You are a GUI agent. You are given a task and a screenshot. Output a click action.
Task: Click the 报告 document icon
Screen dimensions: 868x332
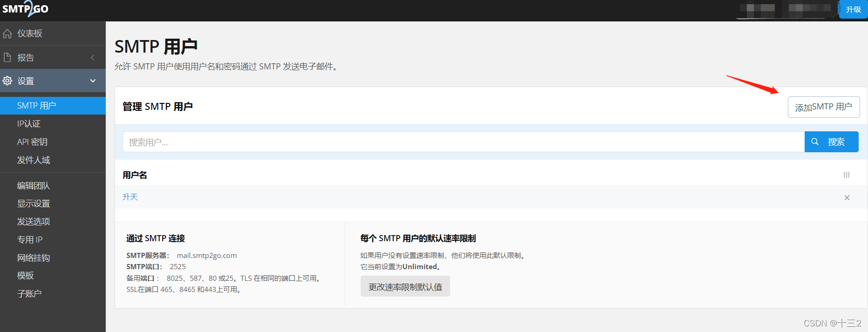pyautogui.click(x=7, y=57)
